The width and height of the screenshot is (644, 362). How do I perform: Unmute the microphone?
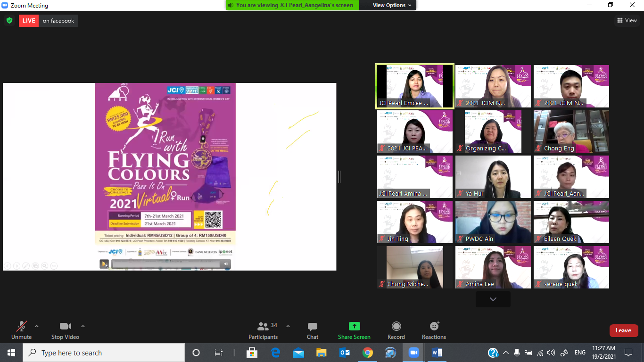[21, 330]
